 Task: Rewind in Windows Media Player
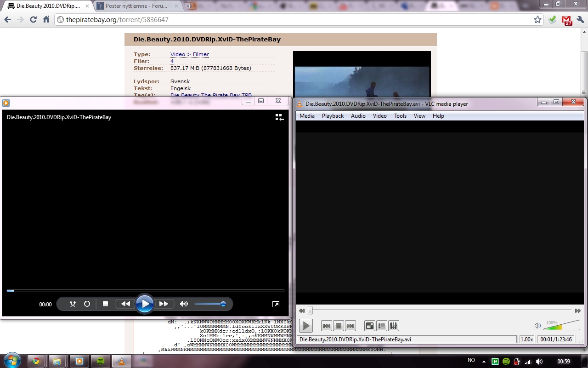point(125,304)
